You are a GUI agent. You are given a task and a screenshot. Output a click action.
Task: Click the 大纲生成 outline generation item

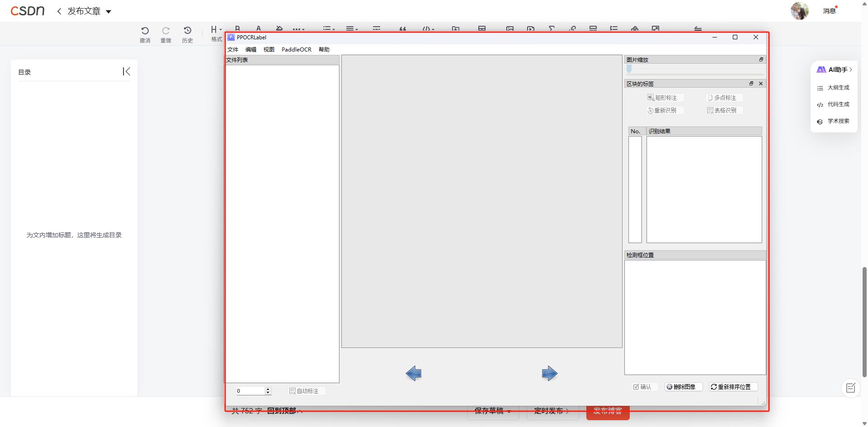click(x=833, y=88)
